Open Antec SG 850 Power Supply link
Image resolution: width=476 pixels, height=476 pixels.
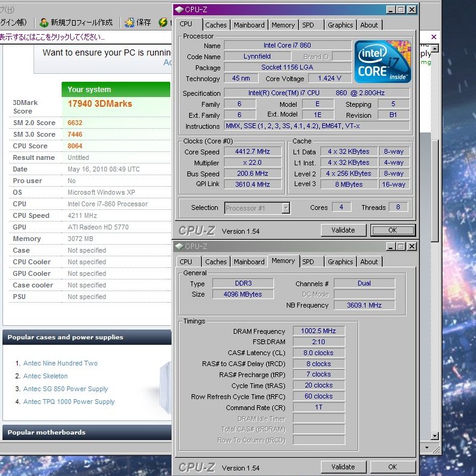point(65,389)
